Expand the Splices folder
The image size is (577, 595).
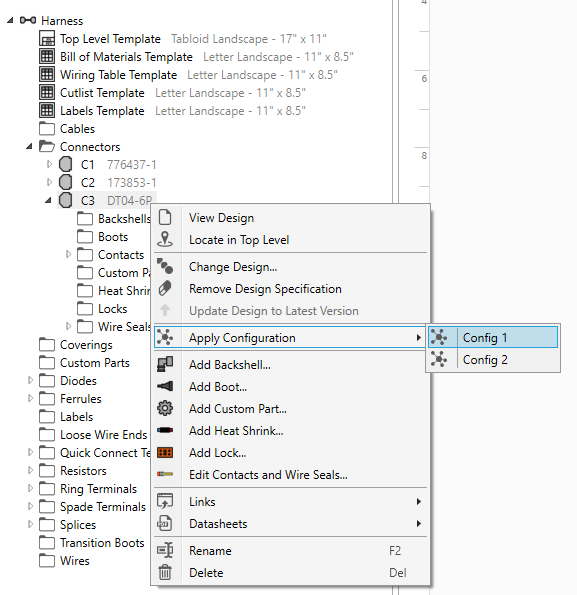30,524
